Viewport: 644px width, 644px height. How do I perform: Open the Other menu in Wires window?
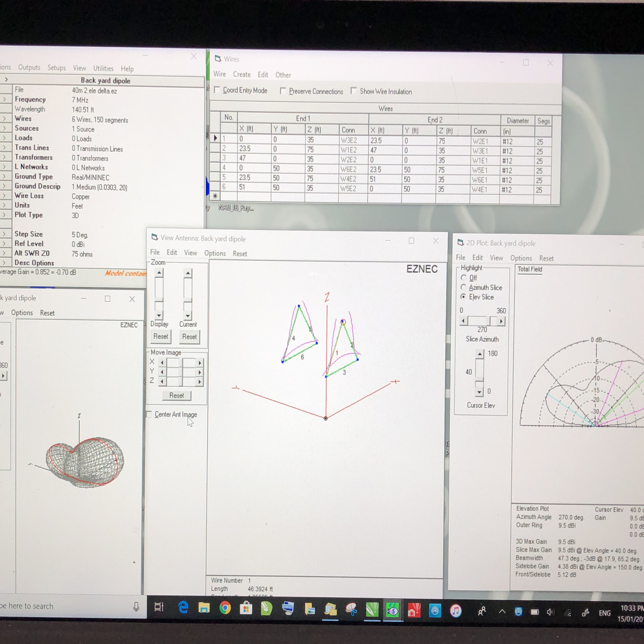pos(283,75)
